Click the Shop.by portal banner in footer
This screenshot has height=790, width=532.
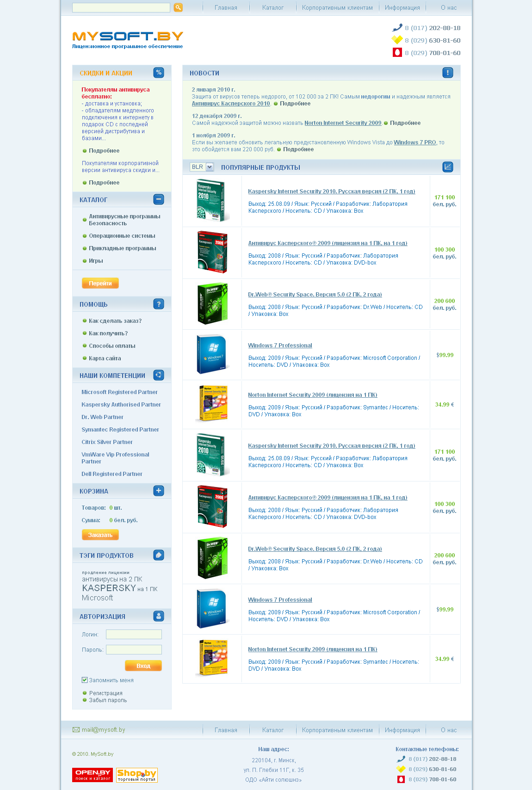tap(136, 775)
